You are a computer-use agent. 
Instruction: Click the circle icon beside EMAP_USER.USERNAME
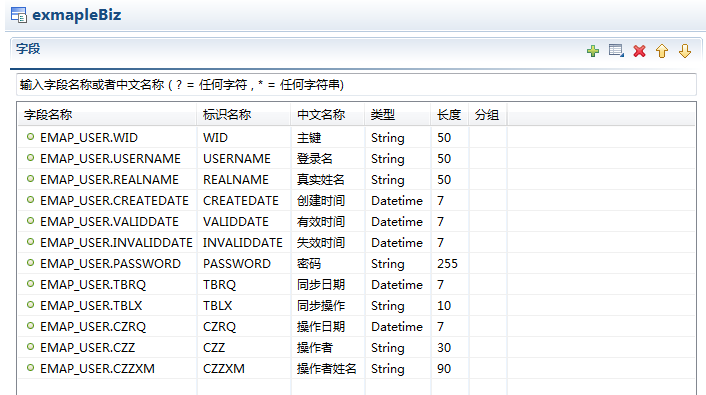(30, 158)
